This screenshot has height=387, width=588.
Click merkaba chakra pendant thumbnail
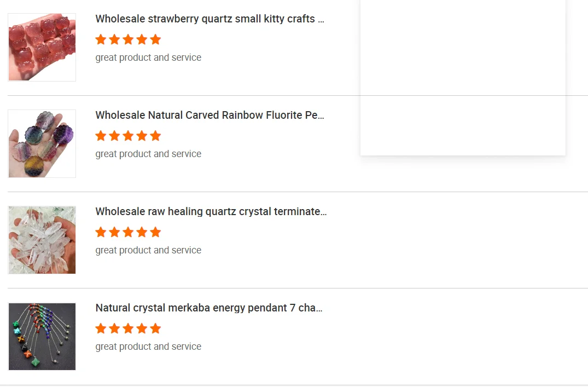(42, 337)
